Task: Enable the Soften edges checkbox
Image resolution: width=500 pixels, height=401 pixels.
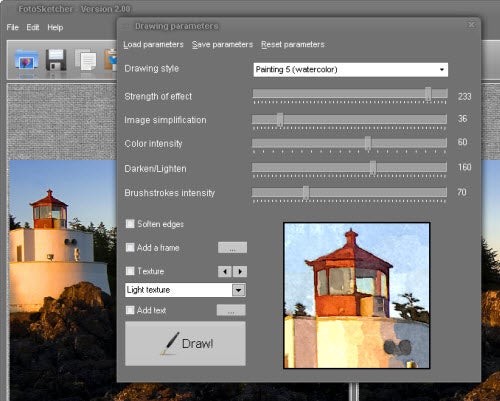Action: [x=130, y=224]
